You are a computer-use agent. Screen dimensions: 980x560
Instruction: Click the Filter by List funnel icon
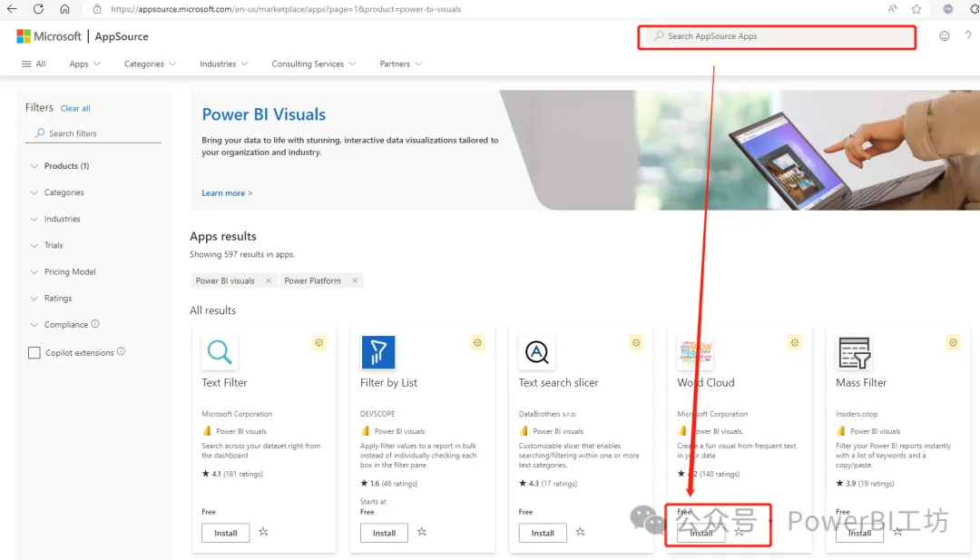378,352
